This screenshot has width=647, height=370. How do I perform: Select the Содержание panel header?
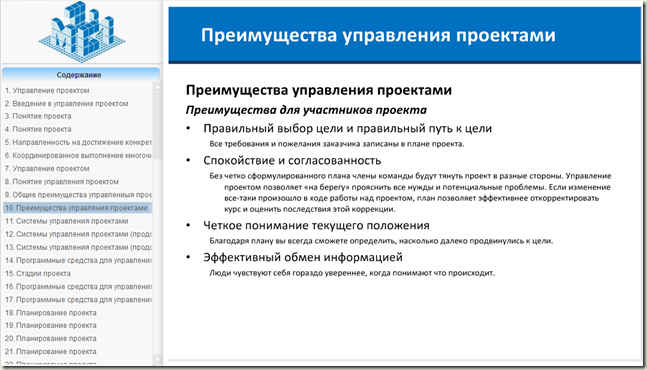click(81, 75)
